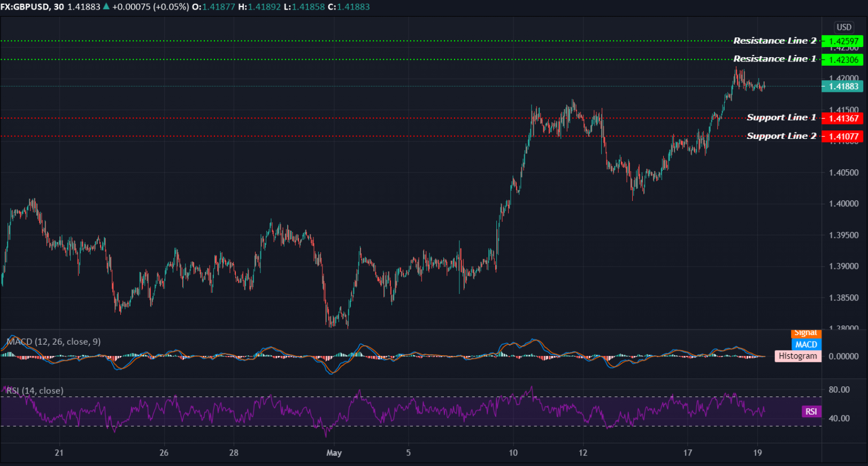Select the Support Line 1 label
The image size is (868, 466).
pos(781,118)
